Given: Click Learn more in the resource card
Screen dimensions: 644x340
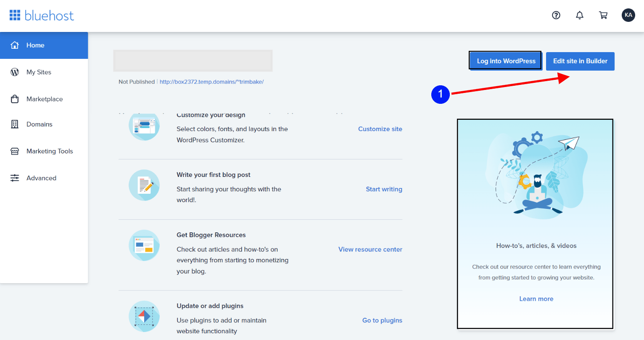Looking at the screenshot, I should (536, 299).
